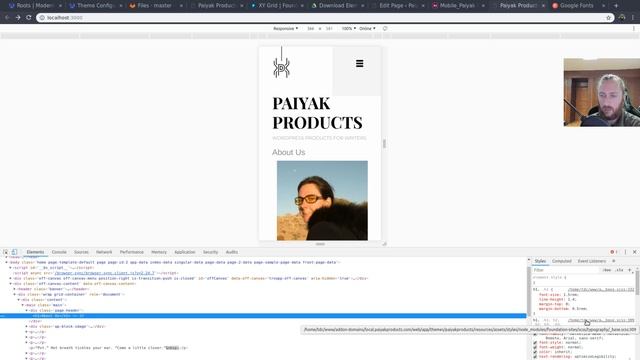Open the Performance tab
This screenshot has width=640, height=360.
click(132, 252)
